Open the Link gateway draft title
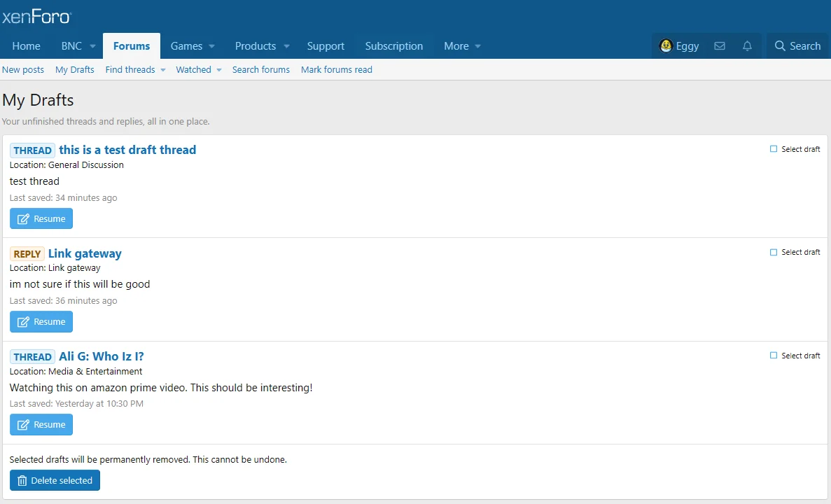 click(x=85, y=253)
